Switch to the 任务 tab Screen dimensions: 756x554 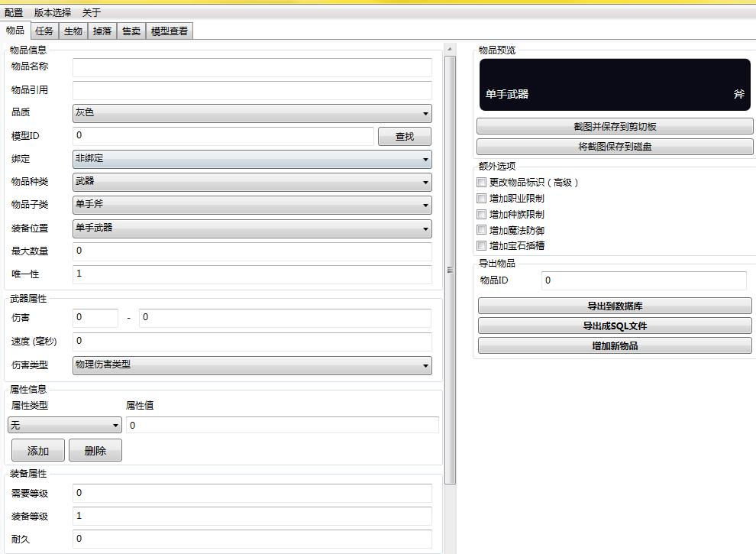point(44,31)
